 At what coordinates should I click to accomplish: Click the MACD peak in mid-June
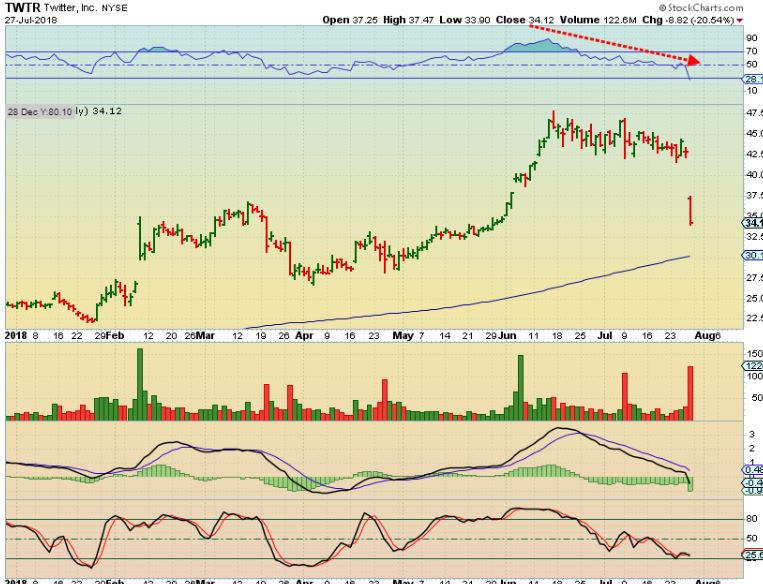[565, 429]
